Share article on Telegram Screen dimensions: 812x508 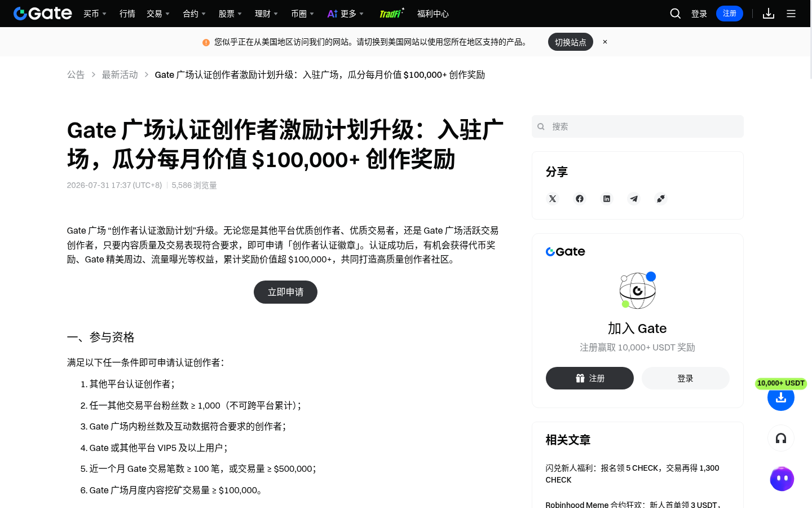pos(634,199)
